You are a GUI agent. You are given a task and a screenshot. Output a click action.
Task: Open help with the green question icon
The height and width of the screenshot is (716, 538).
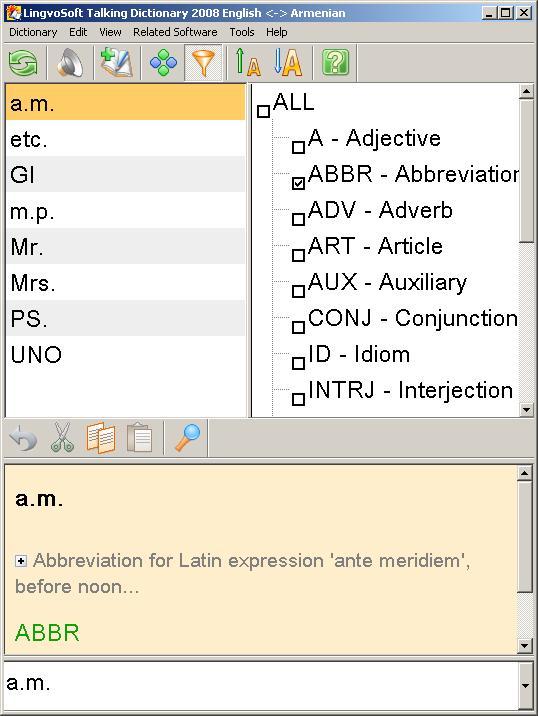coord(335,63)
